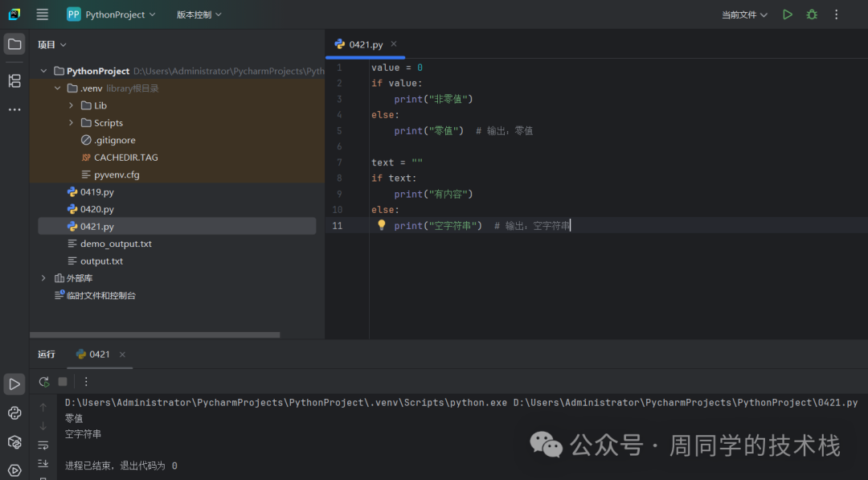Open the Structure tool window
This screenshot has width=868, height=480.
14,80
